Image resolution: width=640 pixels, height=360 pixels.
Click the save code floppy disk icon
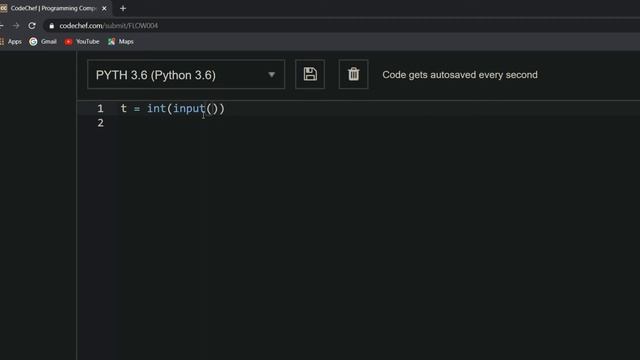click(310, 74)
